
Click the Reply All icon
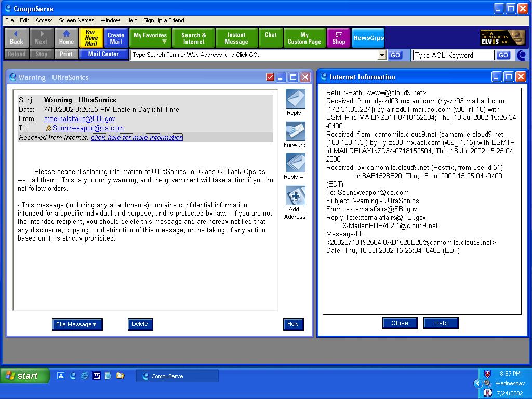pos(295,164)
